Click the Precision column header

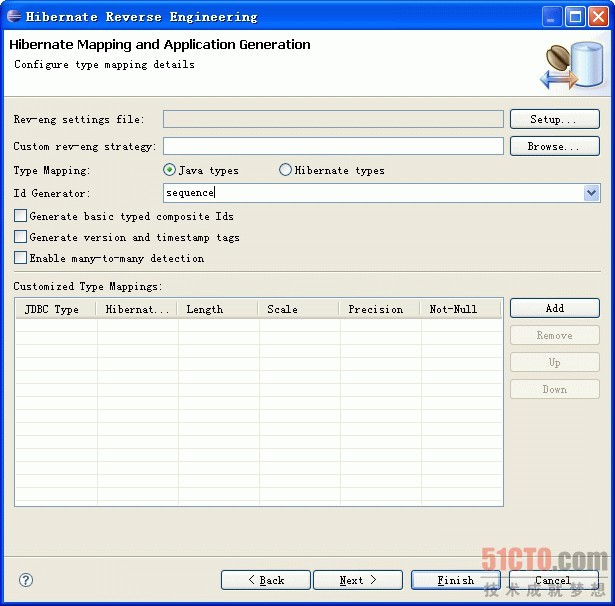pos(379,309)
